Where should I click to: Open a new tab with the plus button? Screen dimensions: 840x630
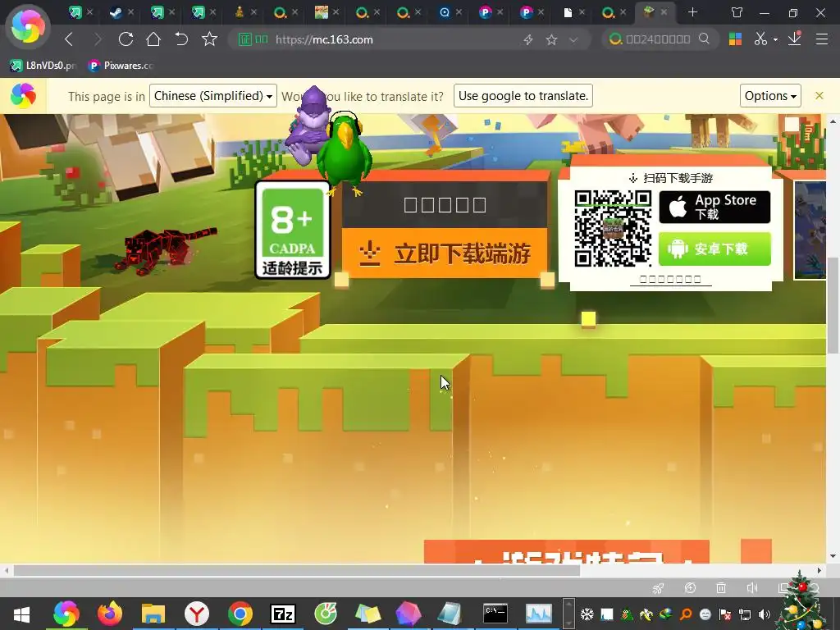coord(692,11)
